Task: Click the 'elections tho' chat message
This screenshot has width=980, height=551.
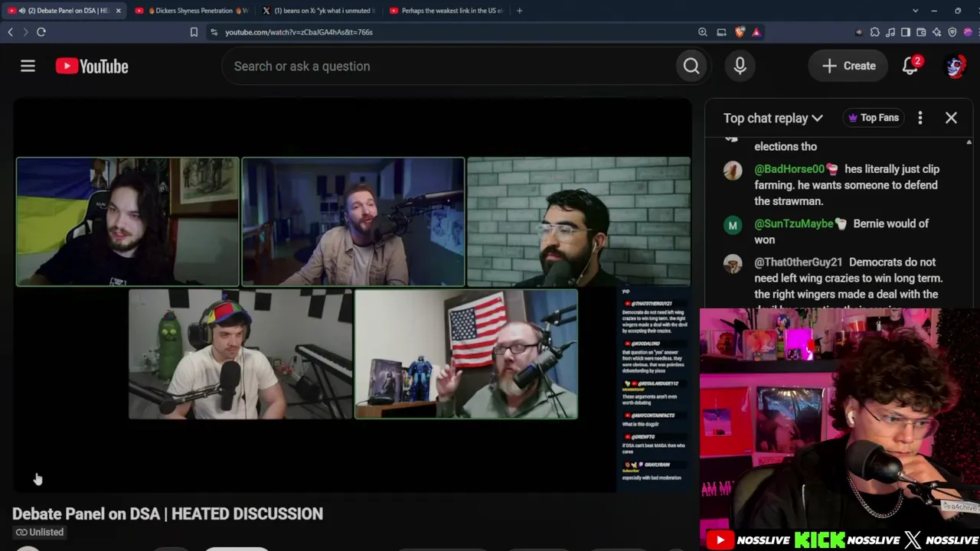Action: pyautogui.click(x=786, y=146)
